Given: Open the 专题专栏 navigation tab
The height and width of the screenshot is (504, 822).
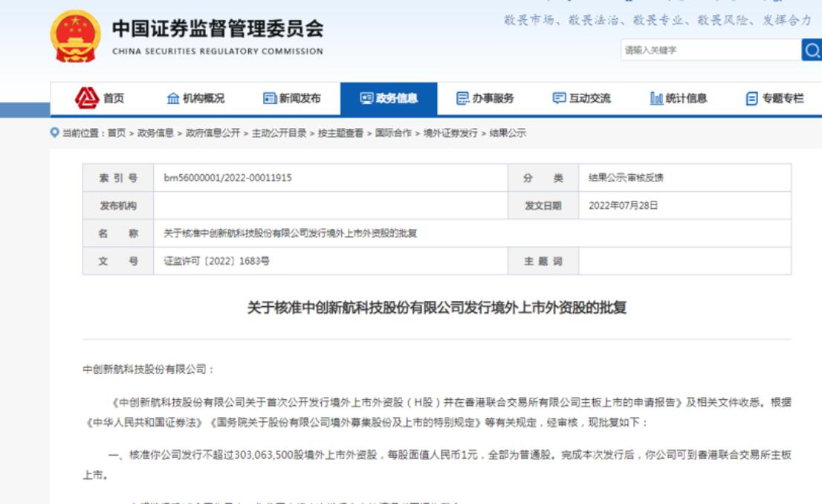Looking at the screenshot, I should pos(783,98).
